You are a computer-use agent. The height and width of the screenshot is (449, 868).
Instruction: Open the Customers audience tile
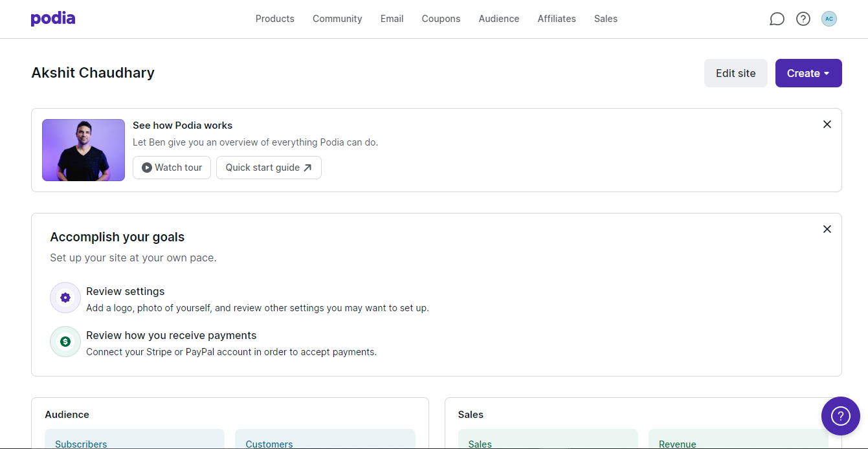point(325,439)
